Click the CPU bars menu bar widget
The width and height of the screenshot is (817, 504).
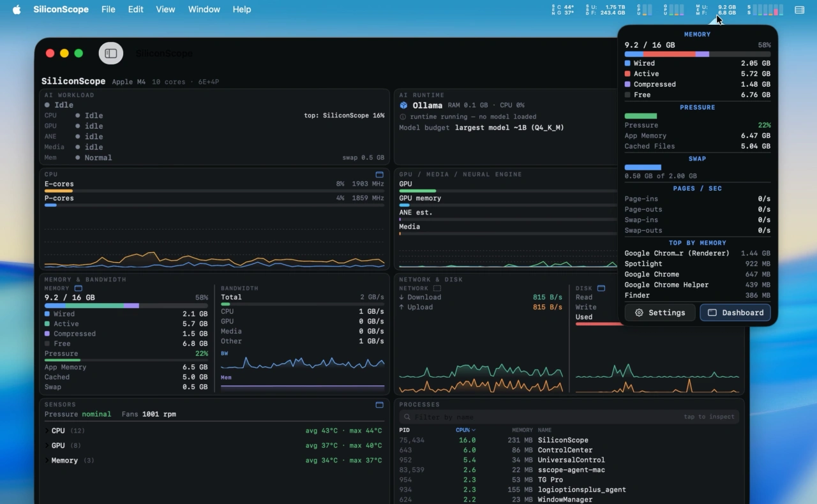pos(644,10)
